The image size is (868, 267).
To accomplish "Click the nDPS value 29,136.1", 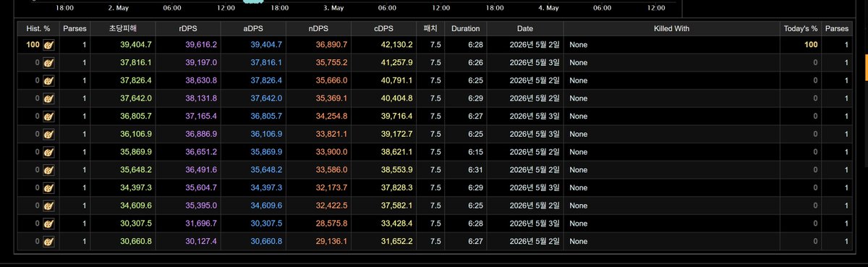I will [x=332, y=242].
